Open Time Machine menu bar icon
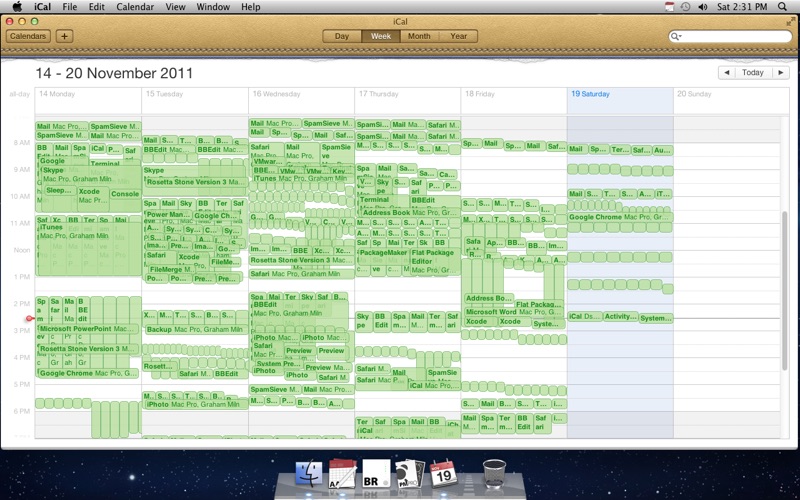This screenshot has height=500, width=800. pos(686,7)
